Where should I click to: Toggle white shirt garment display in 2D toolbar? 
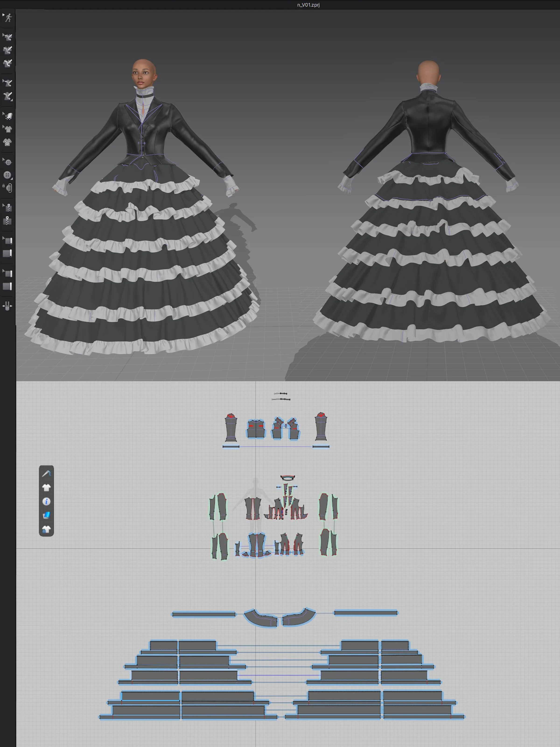46,487
